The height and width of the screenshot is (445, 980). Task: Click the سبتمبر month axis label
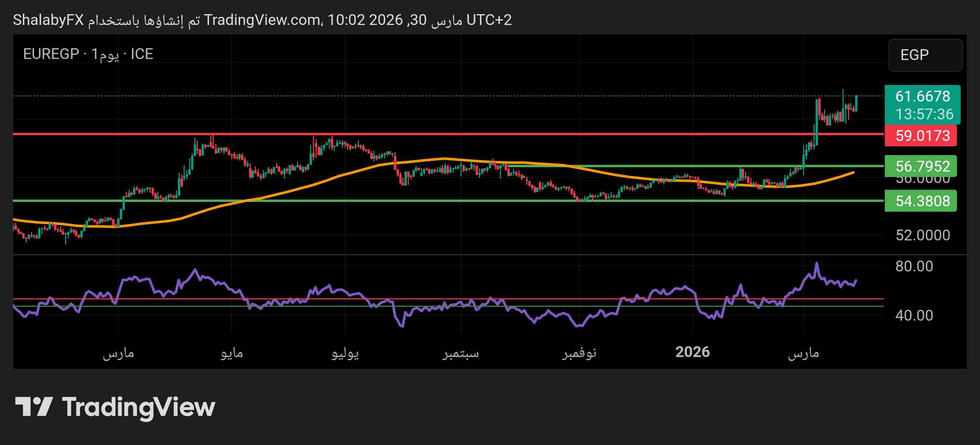pos(460,353)
